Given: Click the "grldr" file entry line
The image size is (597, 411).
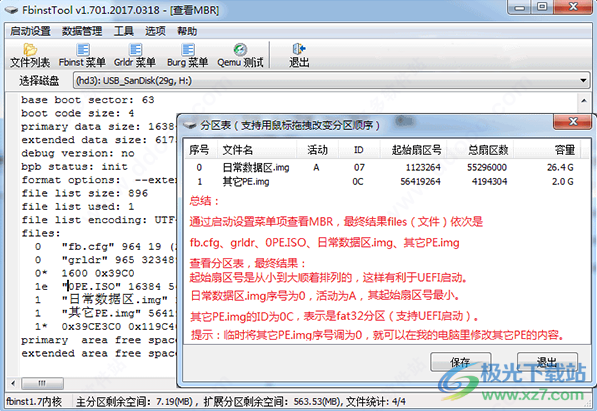Looking at the screenshot, I should click(105, 260).
